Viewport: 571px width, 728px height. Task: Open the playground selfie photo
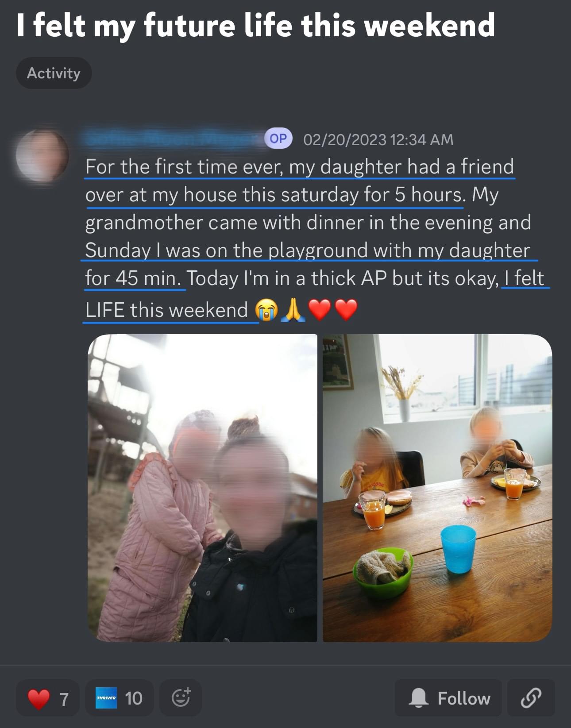click(202, 488)
